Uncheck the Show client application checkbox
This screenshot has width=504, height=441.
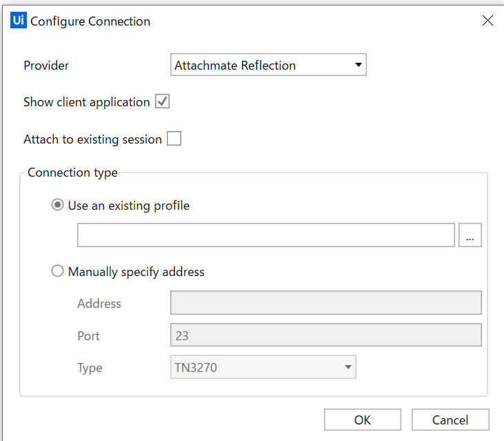click(163, 102)
